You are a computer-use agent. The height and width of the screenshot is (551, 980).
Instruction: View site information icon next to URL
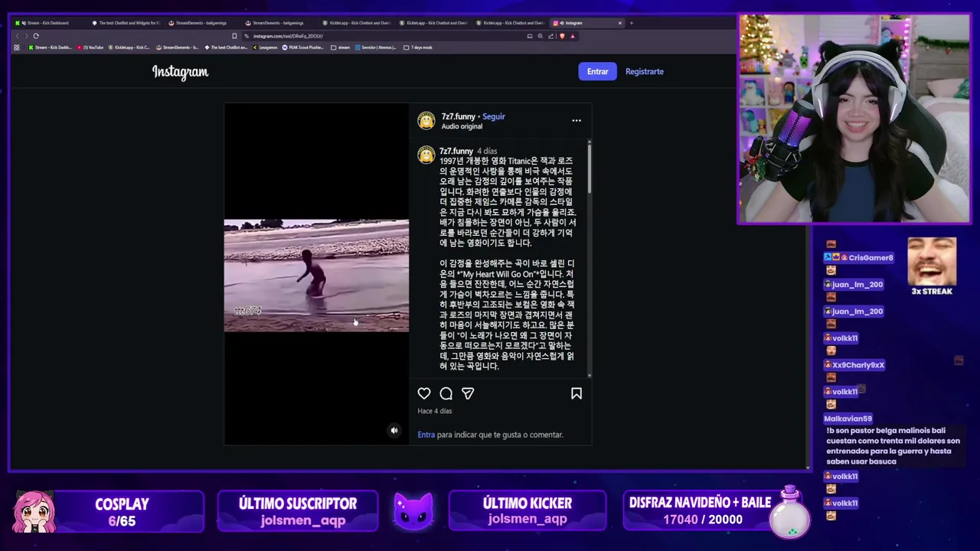(247, 36)
